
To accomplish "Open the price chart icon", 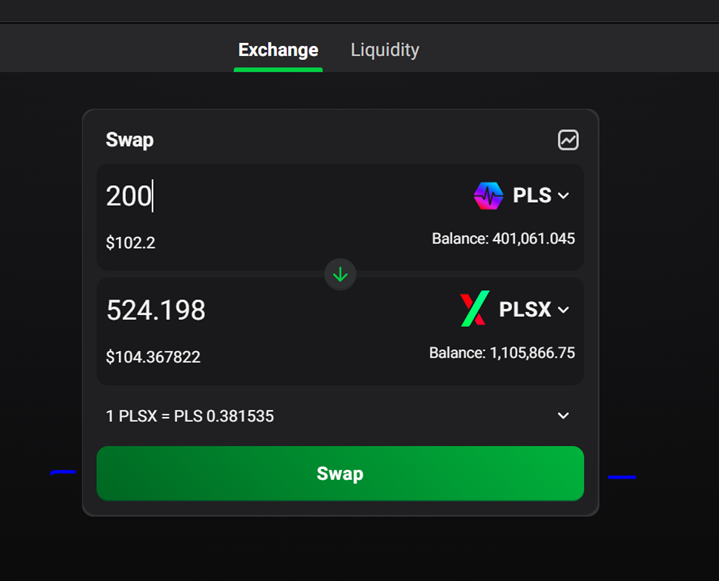I will tap(568, 140).
